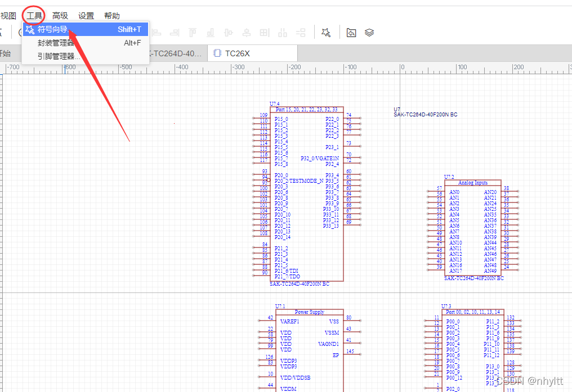This screenshot has height=392, width=572.
Task: Click the stacked layers icon in toolbar
Action: click(x=369, y=33)
